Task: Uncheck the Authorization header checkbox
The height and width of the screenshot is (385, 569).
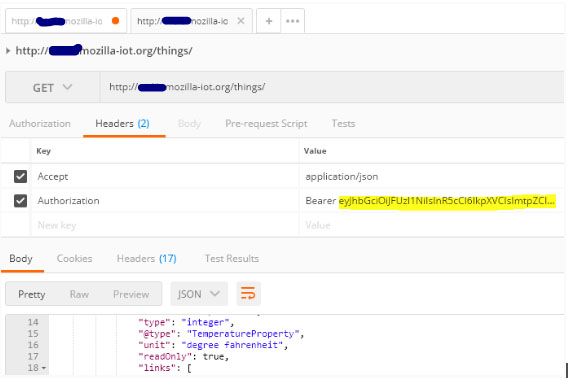Action: 20,200
